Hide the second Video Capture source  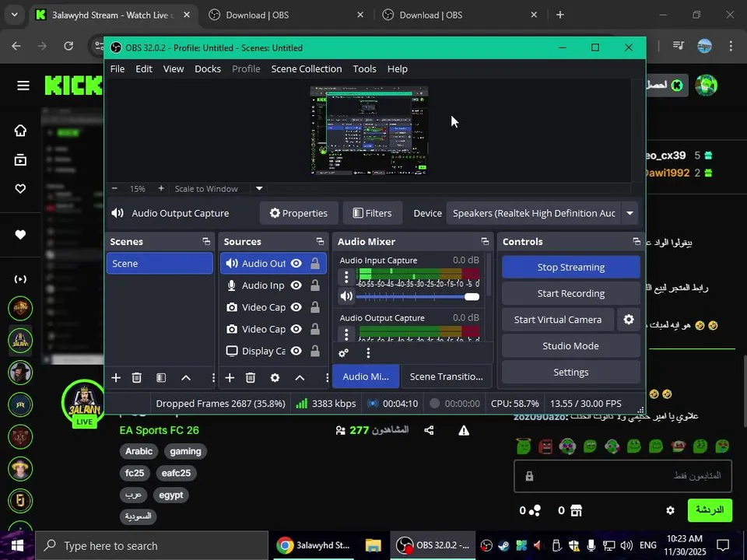(x=296, y=329)
